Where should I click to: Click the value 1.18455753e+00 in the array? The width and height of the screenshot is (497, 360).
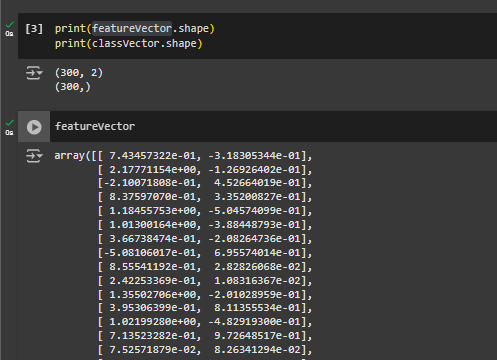click(153, 211)
